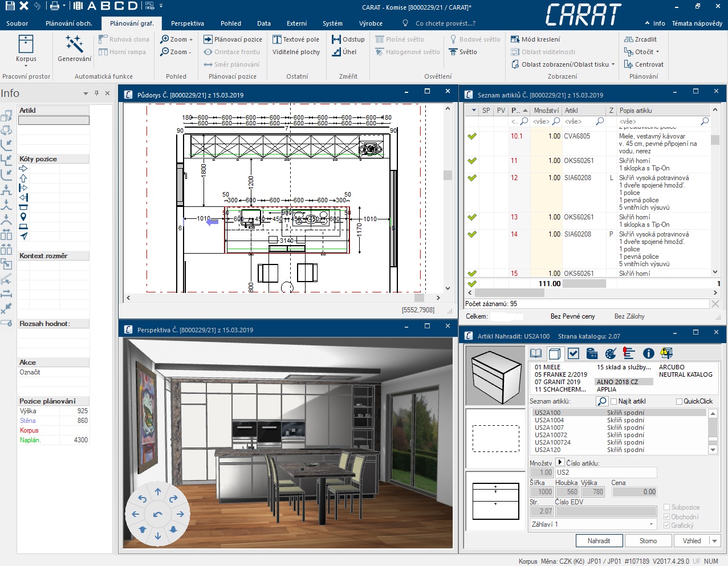The height and width of the screenshot is (566, 728).
Task: Click the Číslo artiklu field containing US2
Action: (606, 473)
